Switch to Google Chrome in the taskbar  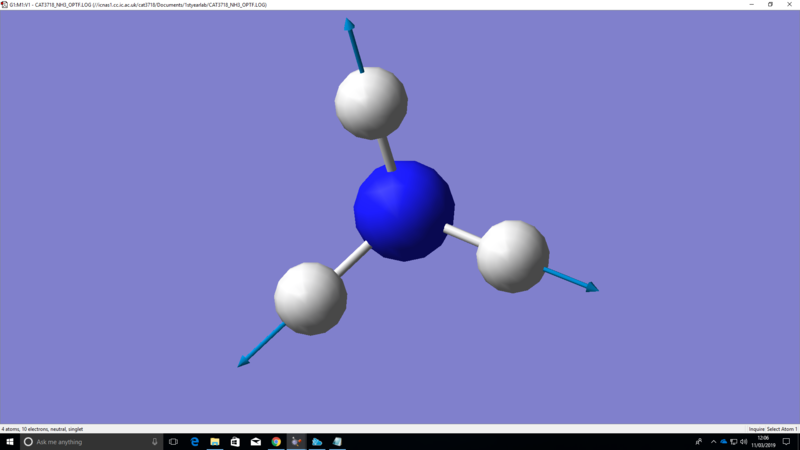[276, 442]
